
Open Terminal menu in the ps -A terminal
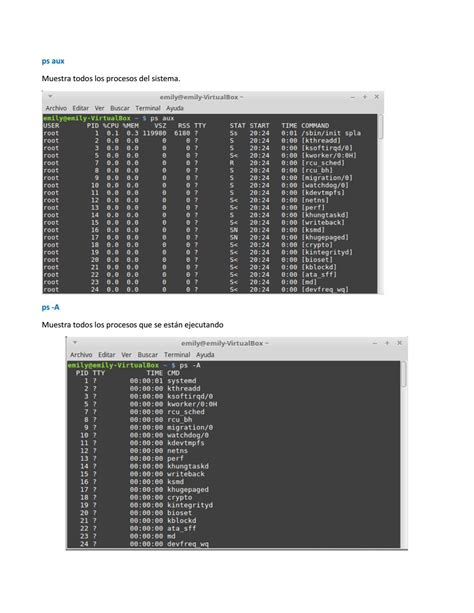click(177, 355)
